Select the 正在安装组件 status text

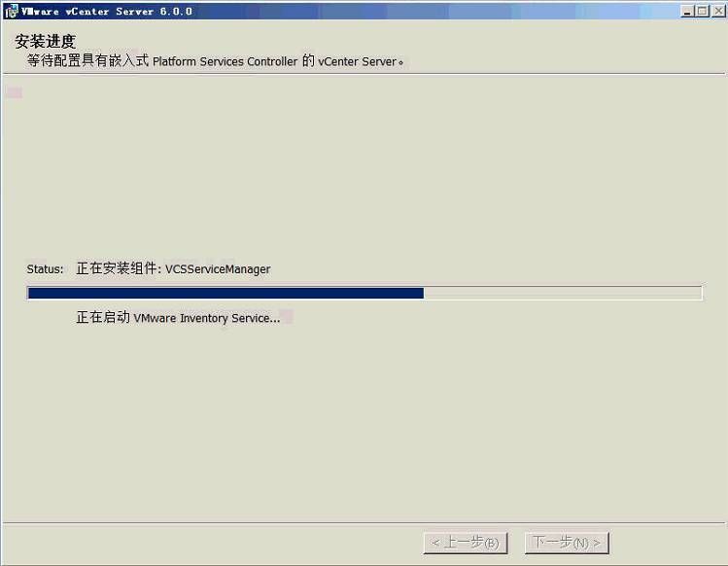(x=119, y=268)
